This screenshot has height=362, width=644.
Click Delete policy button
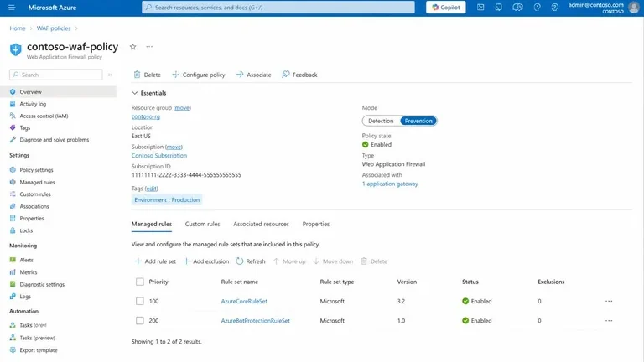click(148, 75)
